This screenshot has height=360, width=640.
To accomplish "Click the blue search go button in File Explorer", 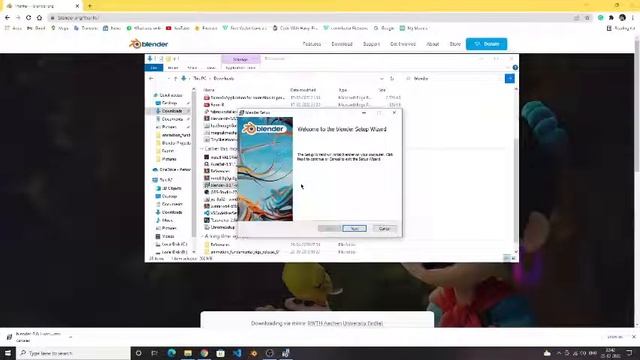I will (x=509, y=78).
